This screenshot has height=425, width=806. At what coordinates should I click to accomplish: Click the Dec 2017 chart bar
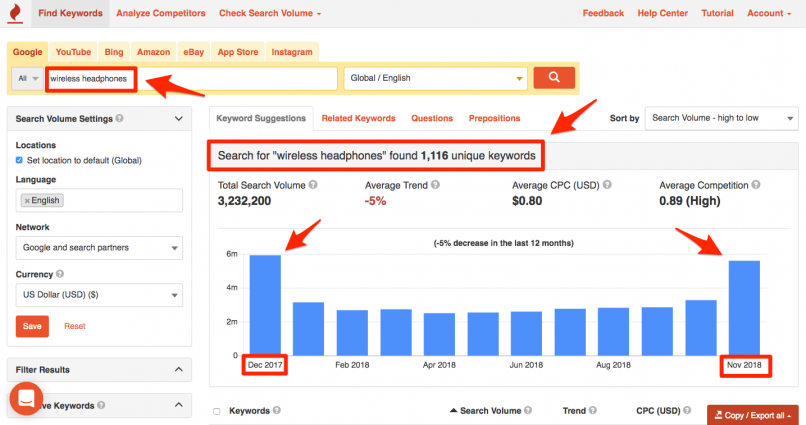coord(265,305)
